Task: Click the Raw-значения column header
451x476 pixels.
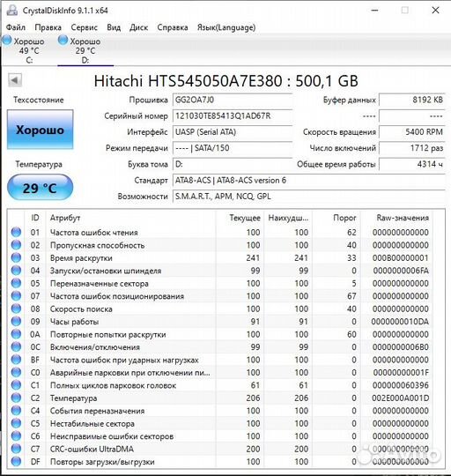Action: tap(403, 218)
